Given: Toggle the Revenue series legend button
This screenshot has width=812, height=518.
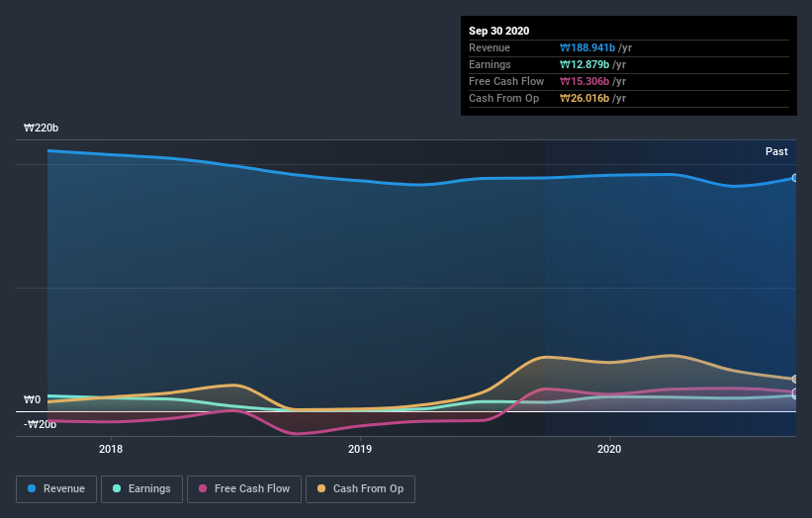Looking at the screenshot, I should pos(56,489).
